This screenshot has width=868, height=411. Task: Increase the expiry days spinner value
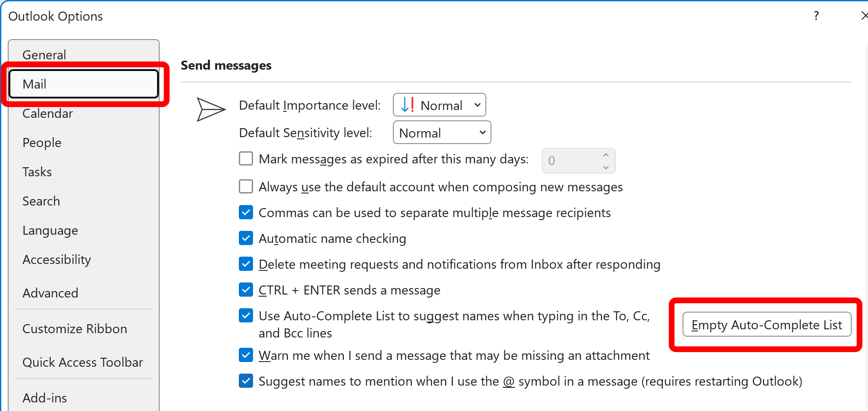[x=606, y=155]
